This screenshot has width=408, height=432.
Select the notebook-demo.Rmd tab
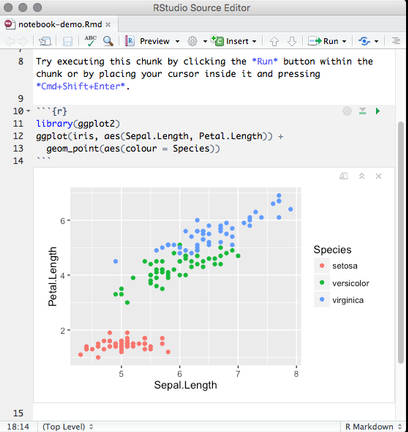pos(57,24)
